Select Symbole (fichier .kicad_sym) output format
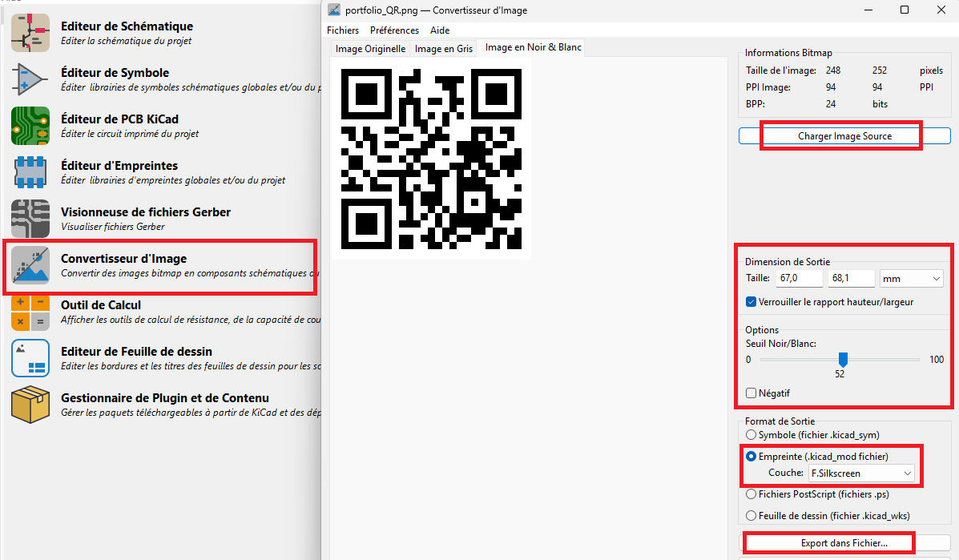Screen dimensions: 959x560 [751, 435]
